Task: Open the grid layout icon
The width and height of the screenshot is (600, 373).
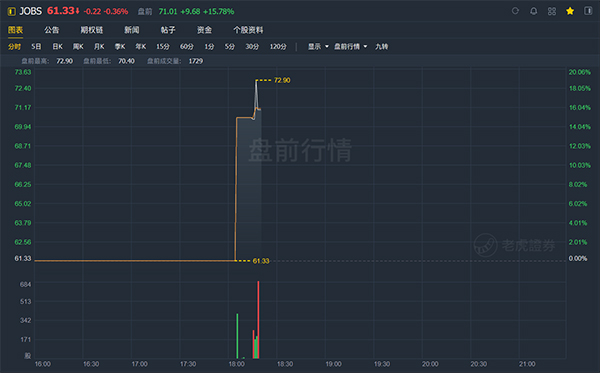Action: pos(552,11)
